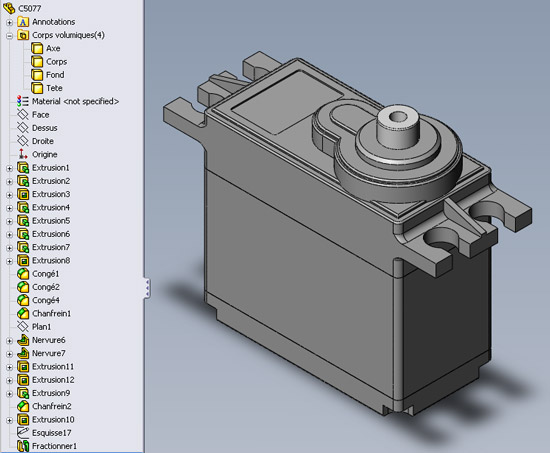The height and width of the screenshot is (453, 550).
Task: Click the 'C5077' part name text
Action: tap(29, 8)
